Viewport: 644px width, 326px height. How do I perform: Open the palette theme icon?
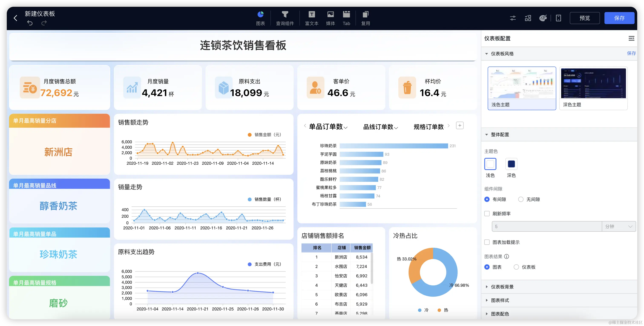tap(543, 18)
